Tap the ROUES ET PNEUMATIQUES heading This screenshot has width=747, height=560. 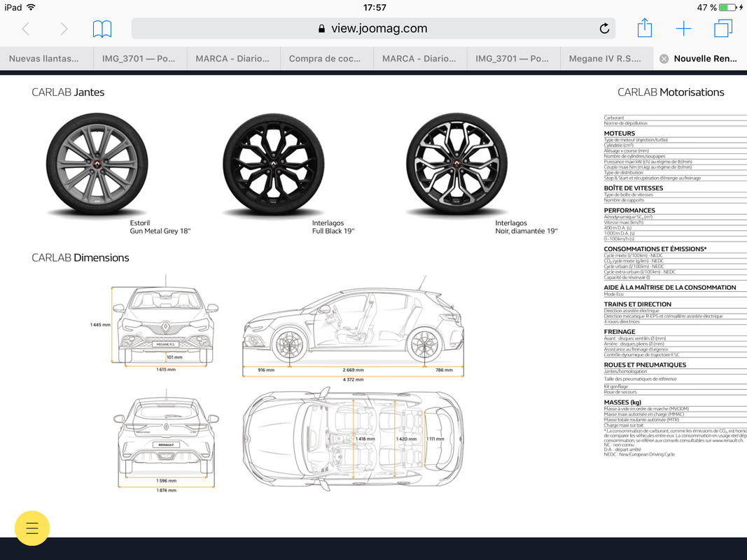pos(645,365)
